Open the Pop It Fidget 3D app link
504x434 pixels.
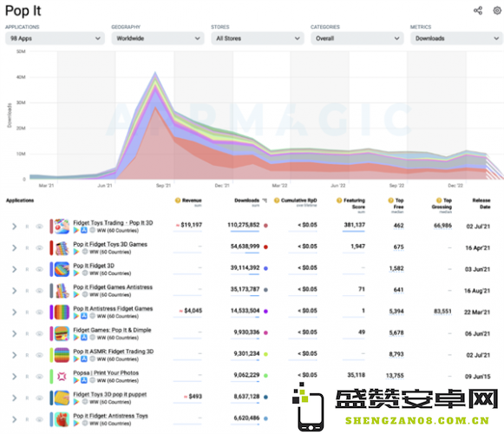94,266
